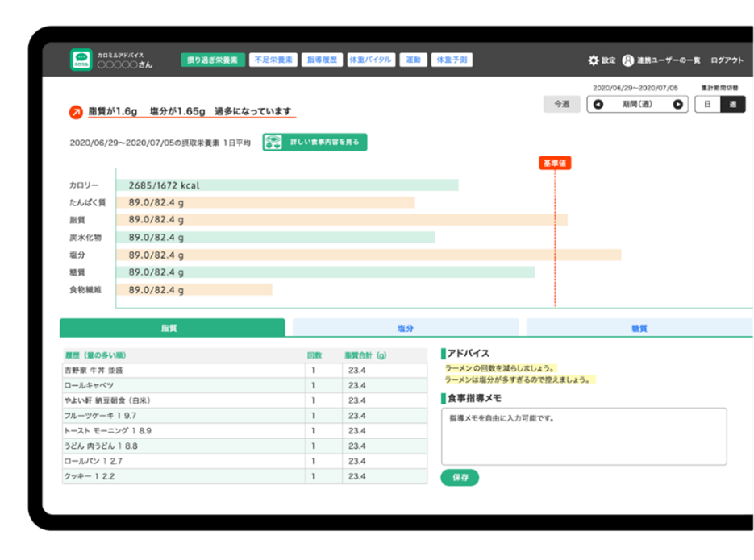Click the 食事指導メモ section heading
The height and width of the screenshot is (560, 754).
coord(474,398)
